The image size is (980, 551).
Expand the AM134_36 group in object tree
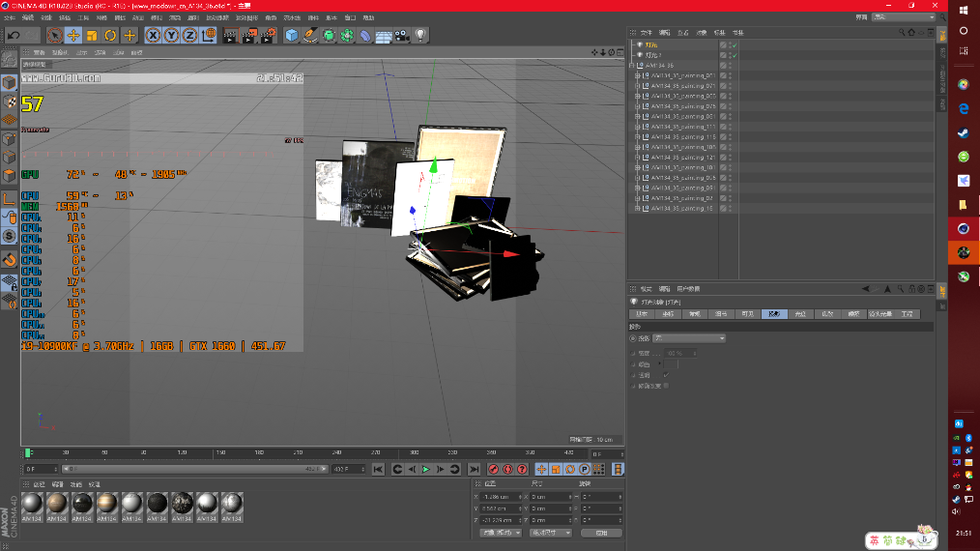coord(632,66)
